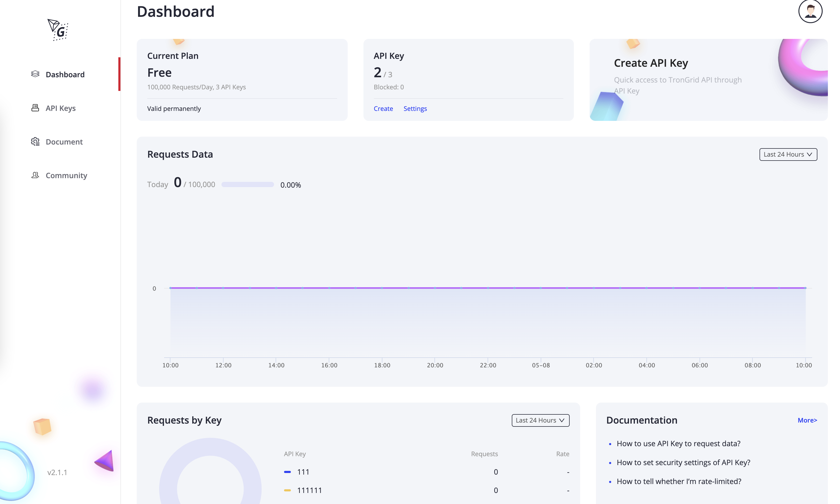Click the TronGrid logo icon
840x504 pixels.
[x=58, y=30]
